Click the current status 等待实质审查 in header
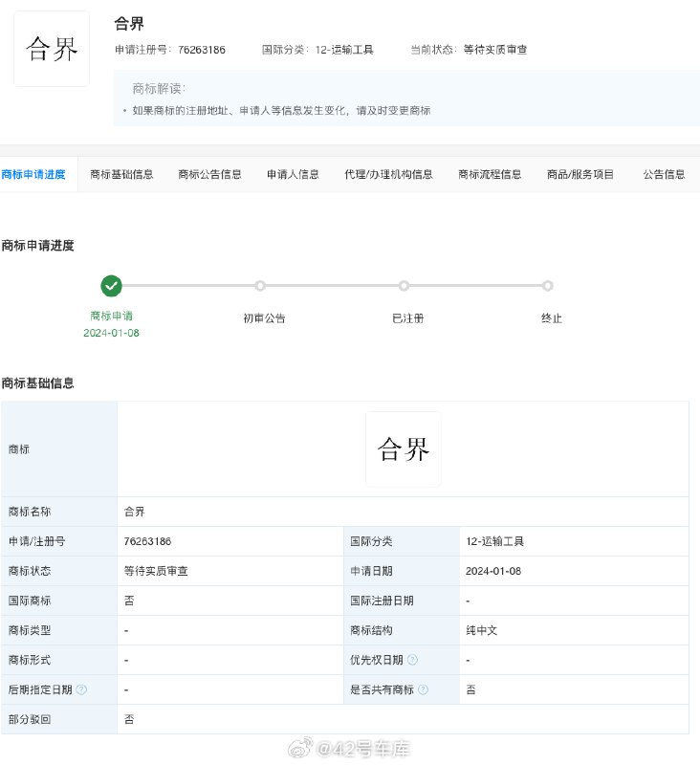 coord(495,50)
